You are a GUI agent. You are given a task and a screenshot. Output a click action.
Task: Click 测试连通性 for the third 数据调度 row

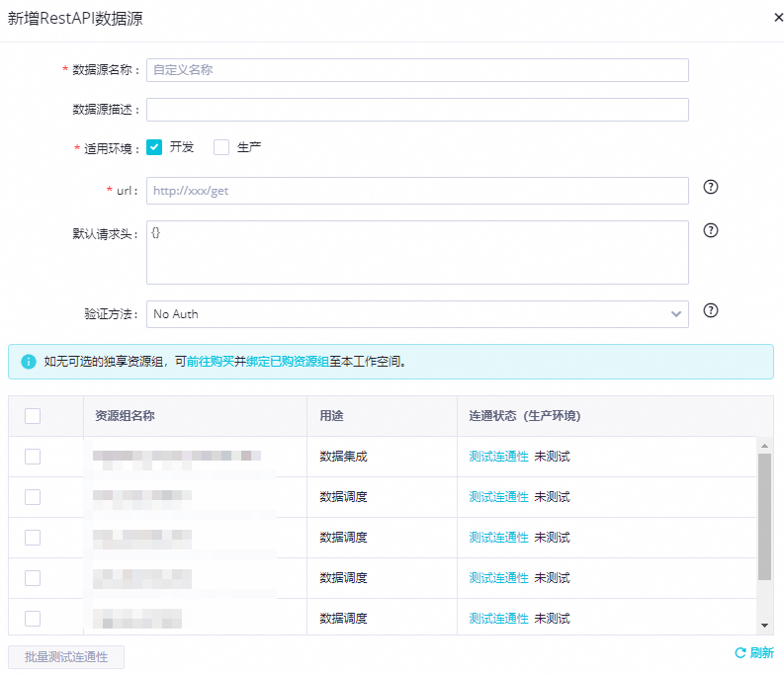click(498, 578)
